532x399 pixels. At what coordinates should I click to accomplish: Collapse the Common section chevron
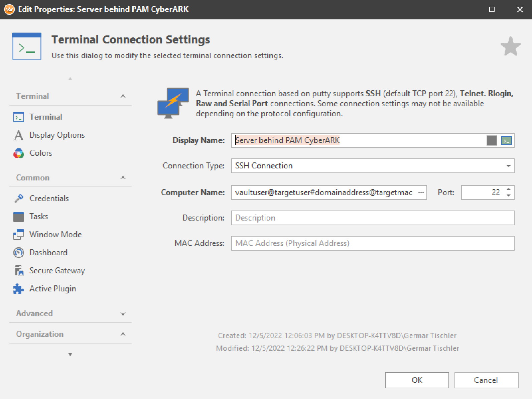pos(123,178)
